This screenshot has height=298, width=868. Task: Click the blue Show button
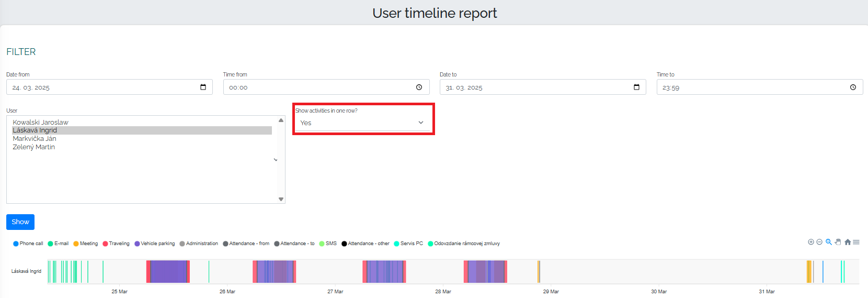tap(20, 222)
